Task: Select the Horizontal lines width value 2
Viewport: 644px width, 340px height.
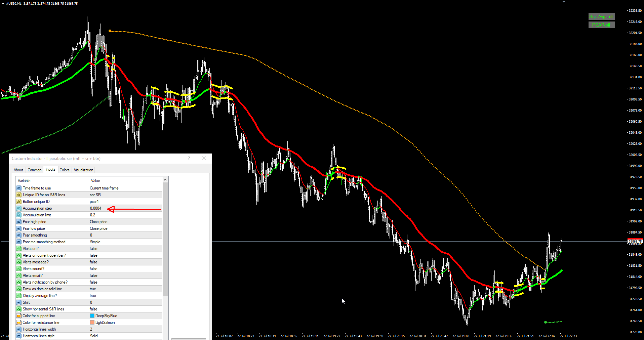Action: pyautogui.click(x=91, y=329)
